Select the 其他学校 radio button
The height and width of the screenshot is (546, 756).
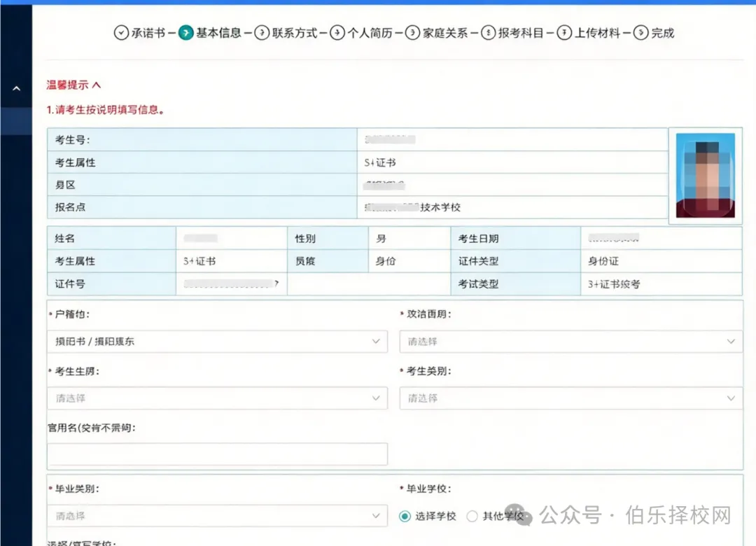472,516
